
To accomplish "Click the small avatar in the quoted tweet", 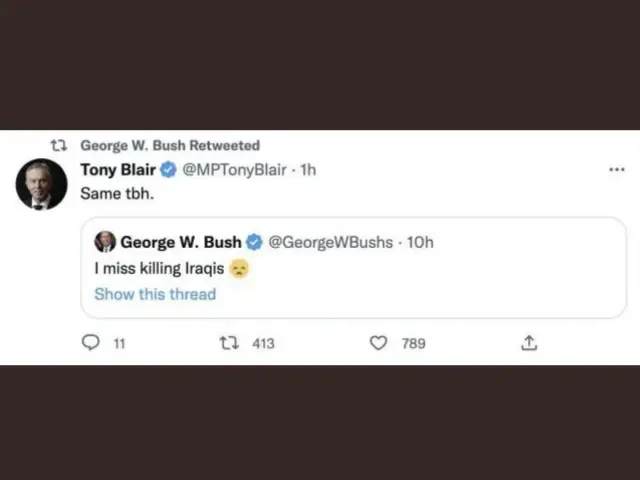I will [105, 242].
